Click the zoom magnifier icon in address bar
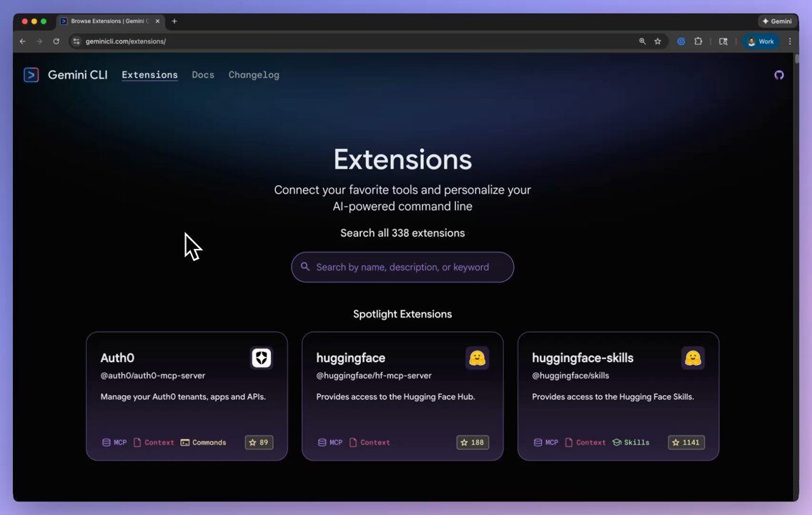This screenshot has height=515, width=812. (x=642, y=41)
